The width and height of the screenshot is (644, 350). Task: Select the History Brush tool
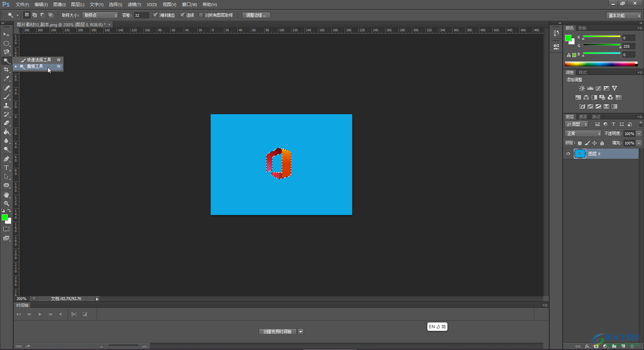pyautogui.click(x=6, y=114)
